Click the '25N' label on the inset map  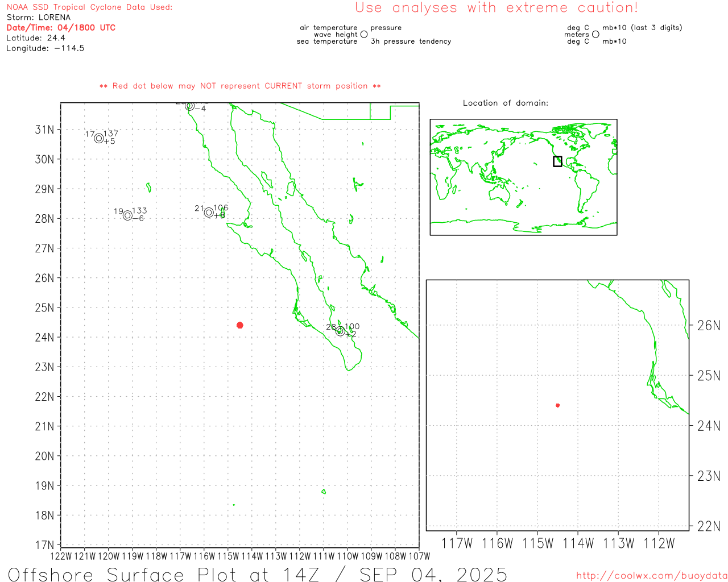point(709,376)
